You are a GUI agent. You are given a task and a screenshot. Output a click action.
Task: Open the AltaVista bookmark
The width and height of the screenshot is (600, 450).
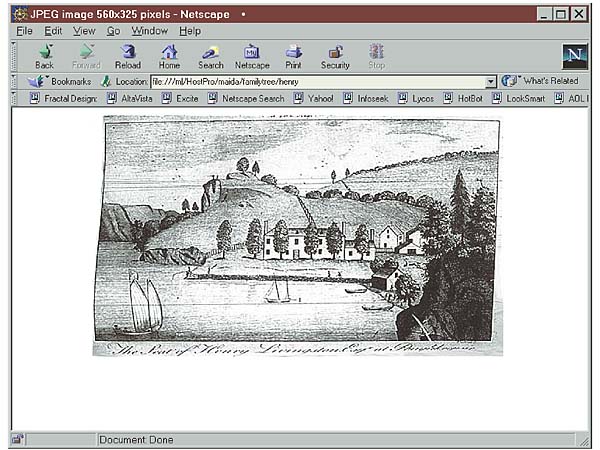click(130, 98)
